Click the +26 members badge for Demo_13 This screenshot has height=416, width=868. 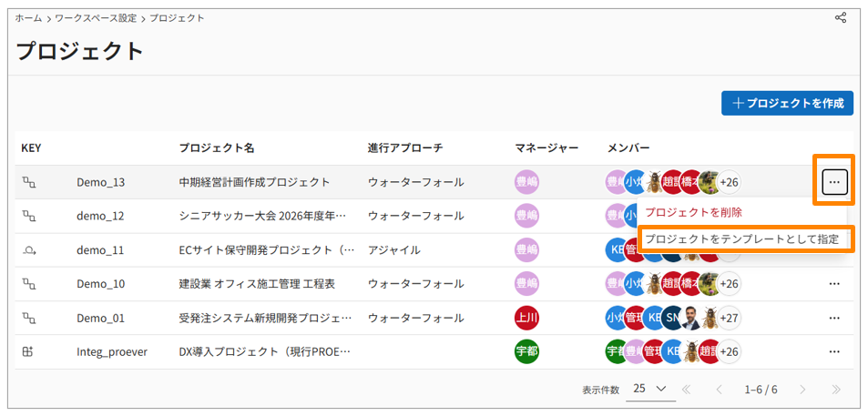[x=729, y=182]
